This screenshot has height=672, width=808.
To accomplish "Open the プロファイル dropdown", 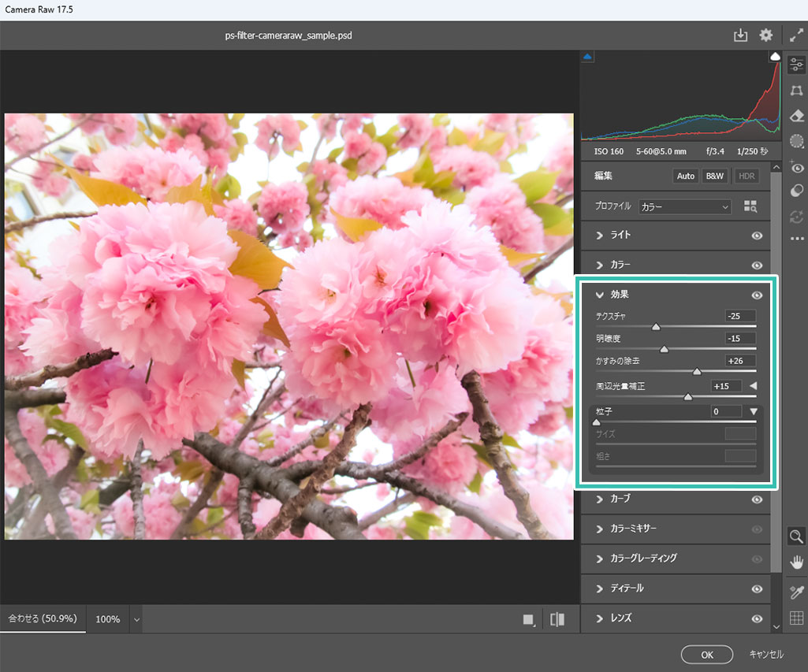I will (685, 206).
